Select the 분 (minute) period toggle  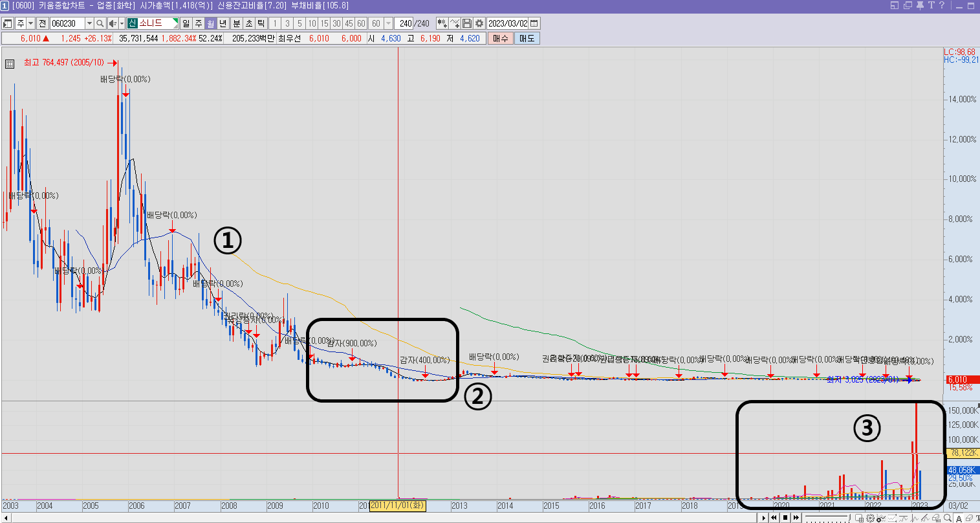pos(236,23)
